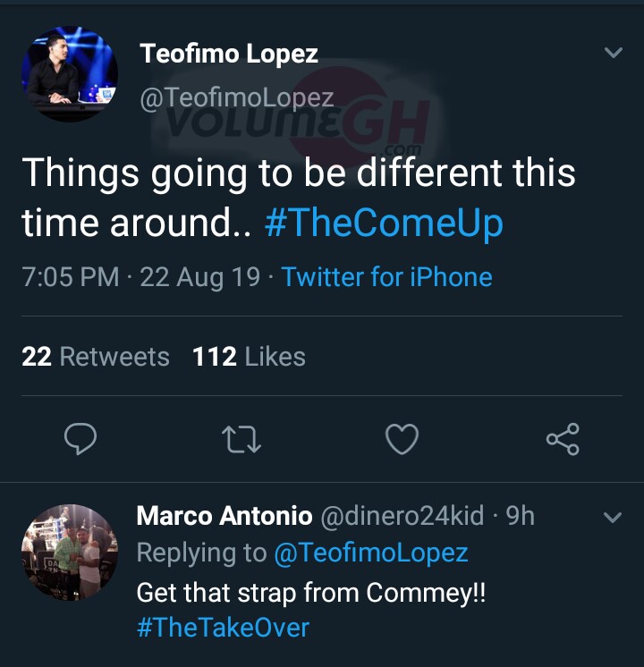644x667 pixels.
Task: Open Twitter for iPhone source link
Action: click(386, 277)
